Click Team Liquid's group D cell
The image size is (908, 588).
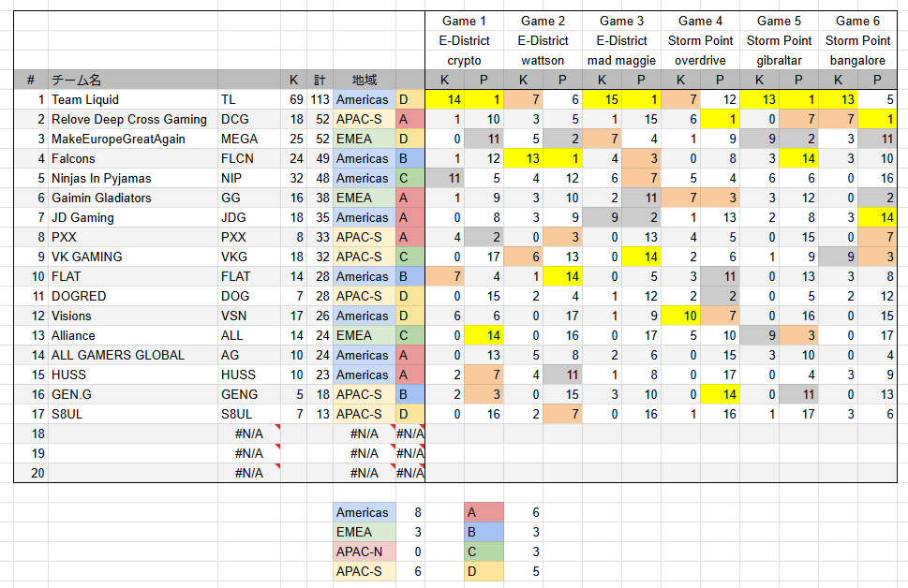point(410,99)
